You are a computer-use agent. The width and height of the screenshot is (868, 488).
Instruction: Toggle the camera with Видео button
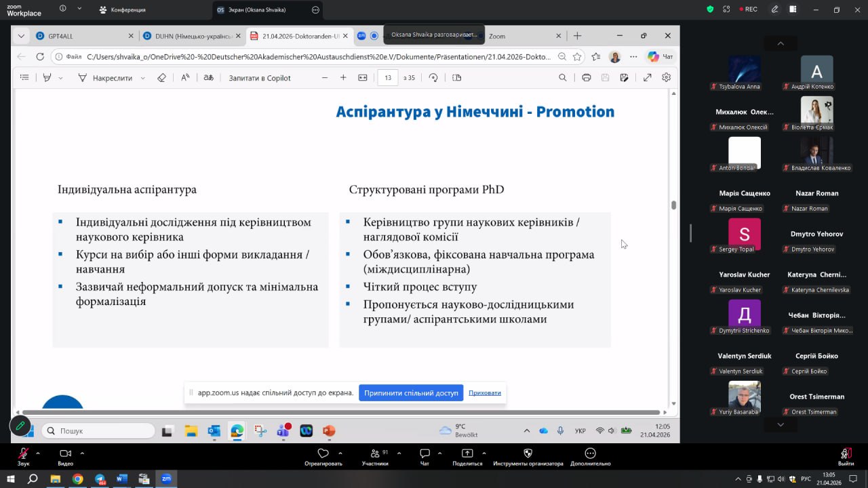tap(65, 453)
